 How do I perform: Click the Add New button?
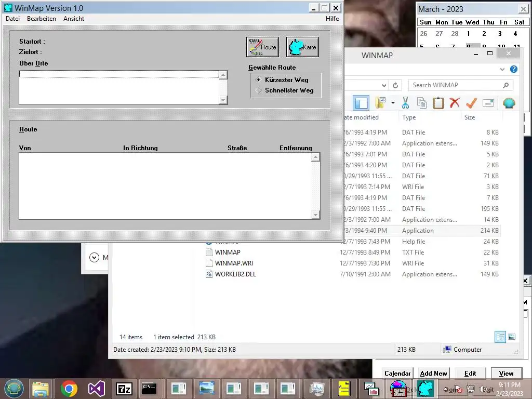tap(433, 373)
